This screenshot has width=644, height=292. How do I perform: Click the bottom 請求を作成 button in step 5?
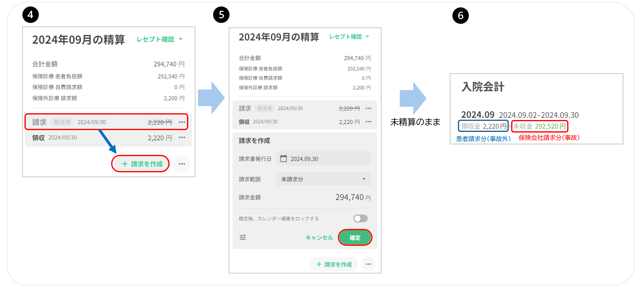[x=334, y=264]
